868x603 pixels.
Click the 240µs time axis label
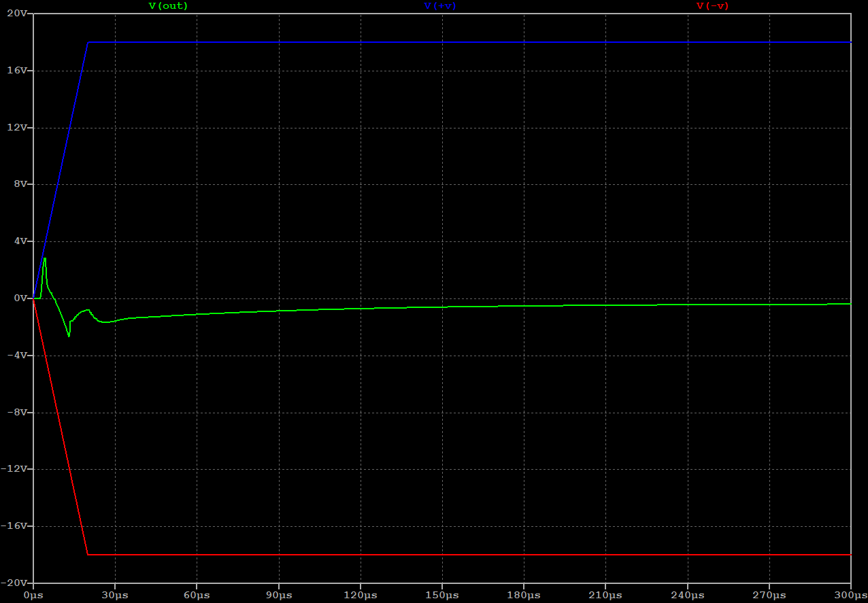pyautogui.click(x=688, y=595)
